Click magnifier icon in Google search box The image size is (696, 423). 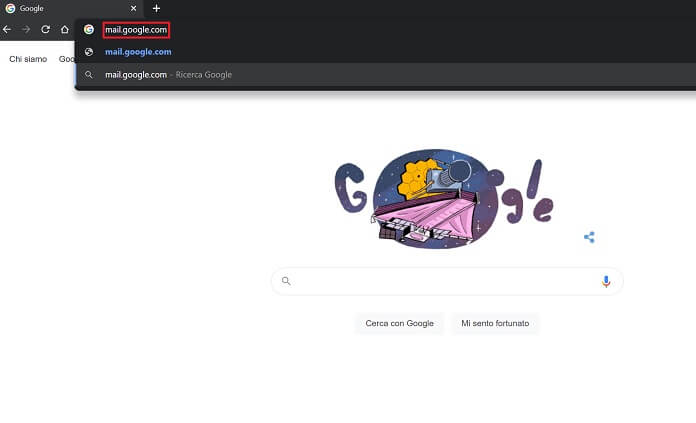[286, 281]
